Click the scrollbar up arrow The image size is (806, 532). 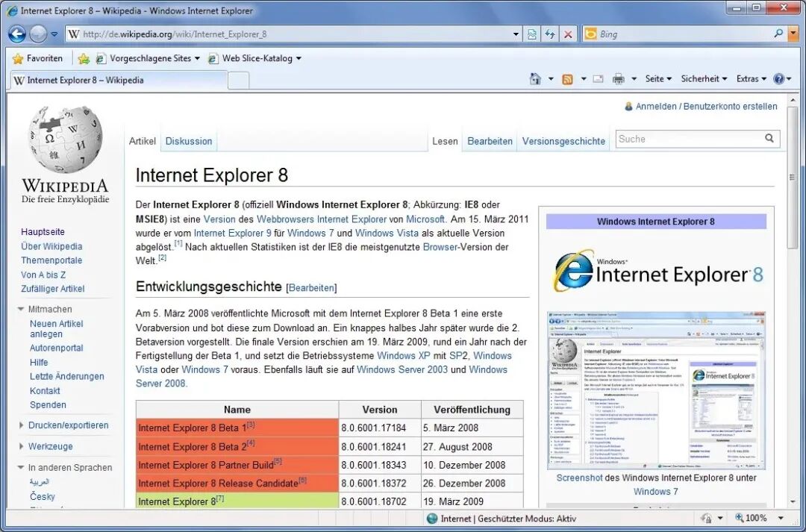pyautogui.click(x=792, y=98)
